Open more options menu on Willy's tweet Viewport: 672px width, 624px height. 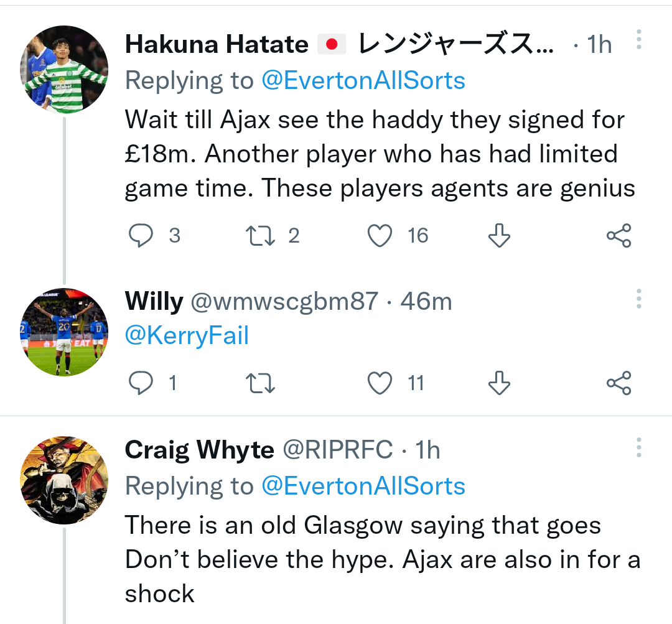coord(639,299)
